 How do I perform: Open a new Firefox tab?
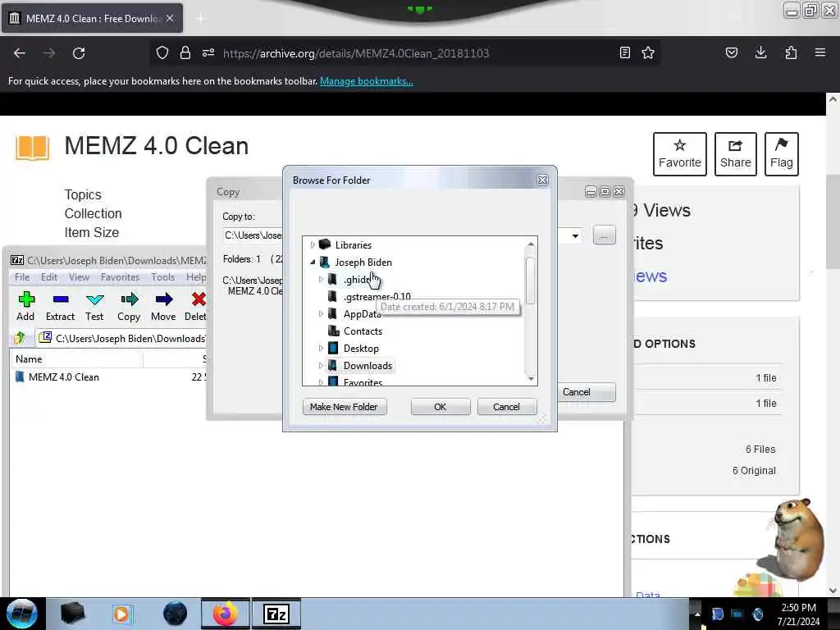click(200, 18)
